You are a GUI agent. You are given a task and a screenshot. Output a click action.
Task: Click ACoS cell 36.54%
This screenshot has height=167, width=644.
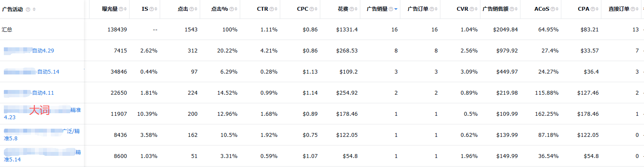[548, 156]
